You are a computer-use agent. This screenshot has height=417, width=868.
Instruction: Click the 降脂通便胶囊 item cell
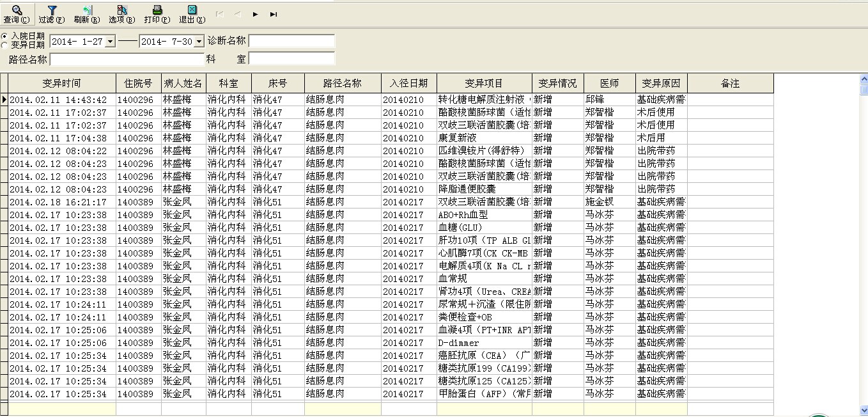click(x=484, y=189)
